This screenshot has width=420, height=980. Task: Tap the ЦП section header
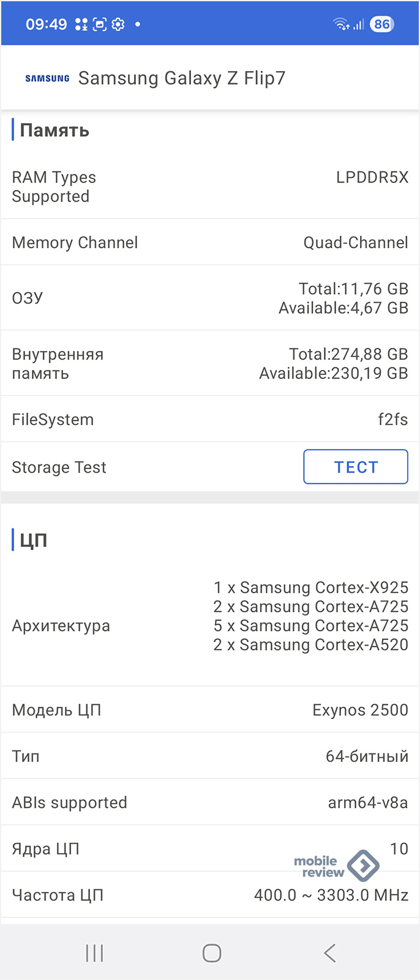tap(34, 540)
